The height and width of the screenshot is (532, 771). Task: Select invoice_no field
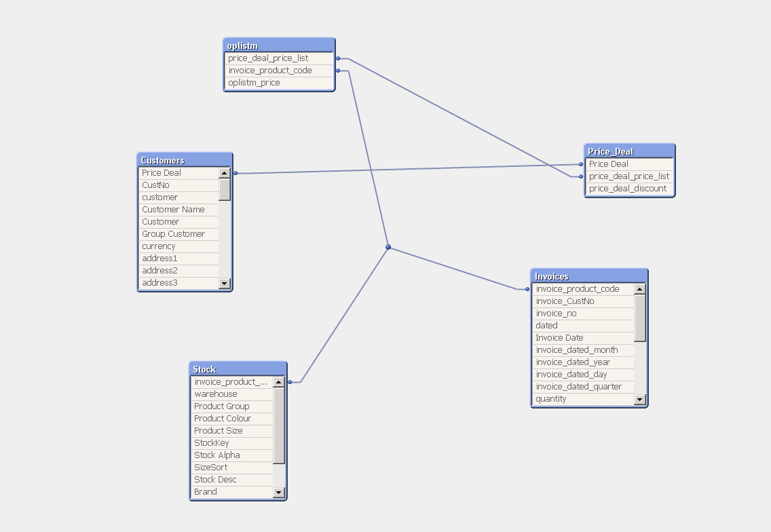(583, 313)
